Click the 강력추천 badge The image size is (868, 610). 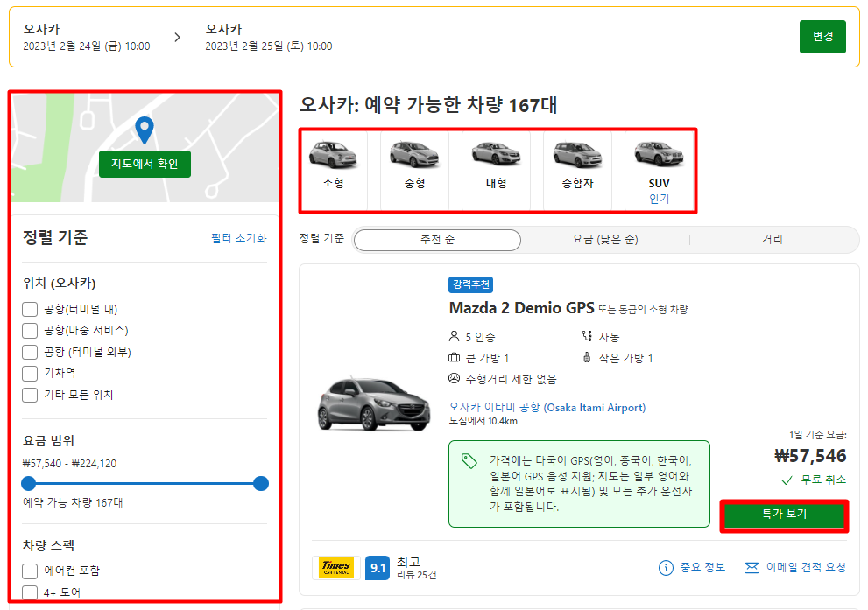click(x=470, y=284)
